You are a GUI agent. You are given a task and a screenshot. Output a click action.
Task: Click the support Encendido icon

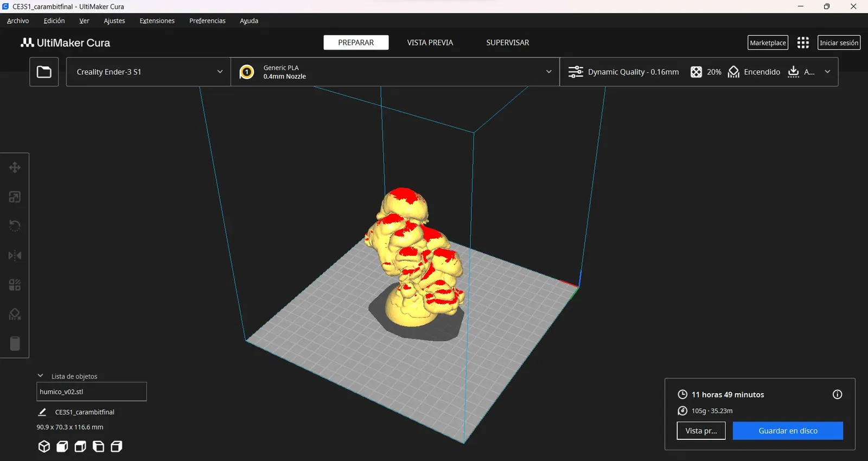tap(734, 72)
